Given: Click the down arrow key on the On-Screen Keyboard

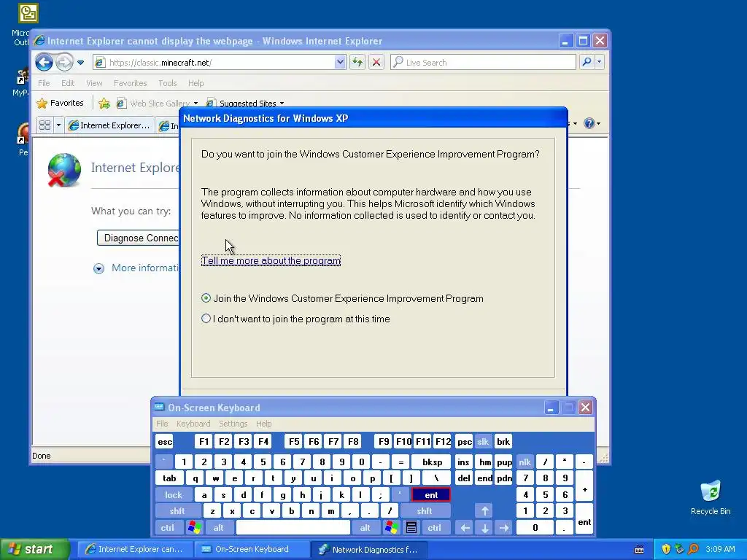Looking at the screenshot, I should point(485,528).
